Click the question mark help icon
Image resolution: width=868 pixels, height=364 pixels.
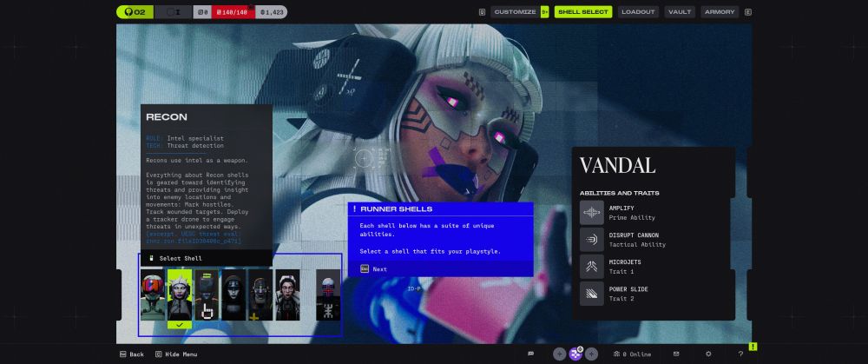coord(740,354)
